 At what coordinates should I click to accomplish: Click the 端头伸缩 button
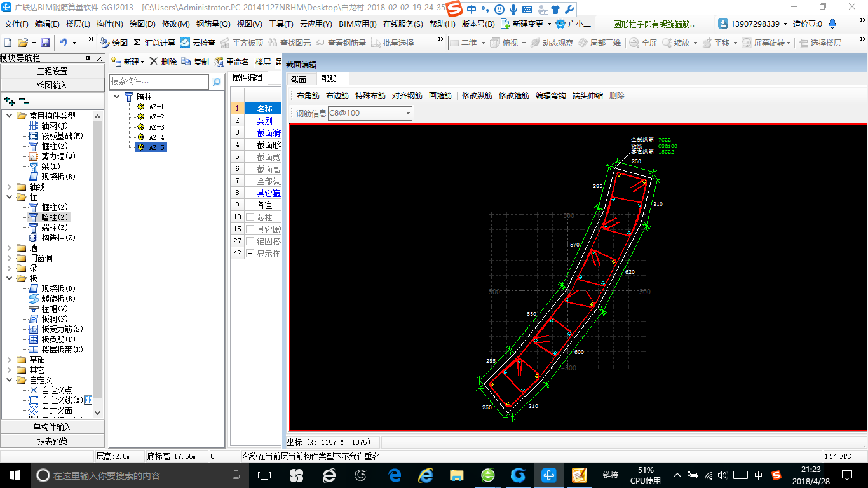[588, 96]
